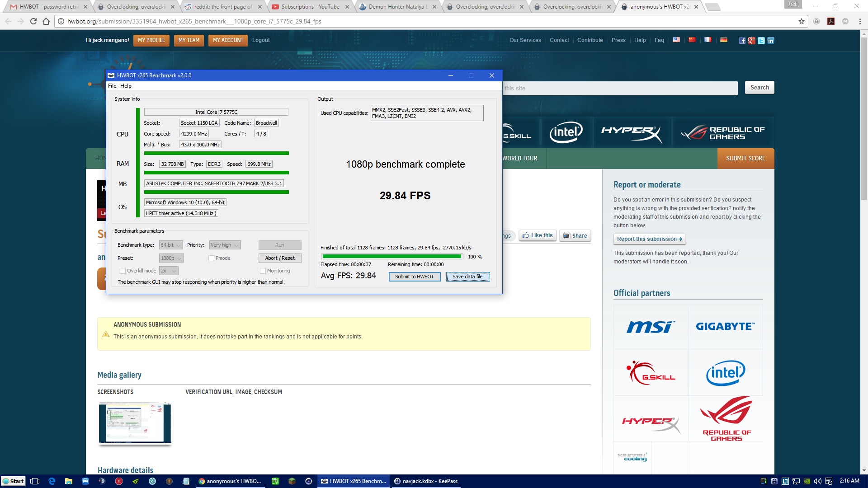Open File Explorer from taskbar

click(69, 481)
